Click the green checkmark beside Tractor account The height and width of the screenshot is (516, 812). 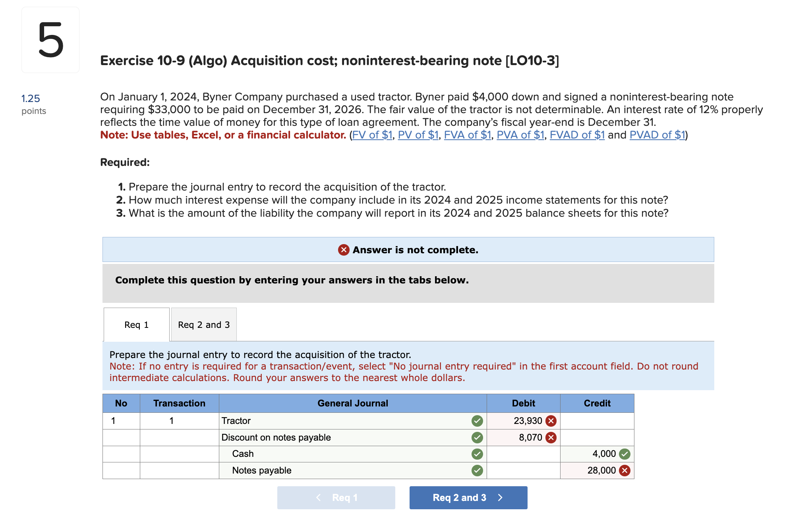point(476,421)
